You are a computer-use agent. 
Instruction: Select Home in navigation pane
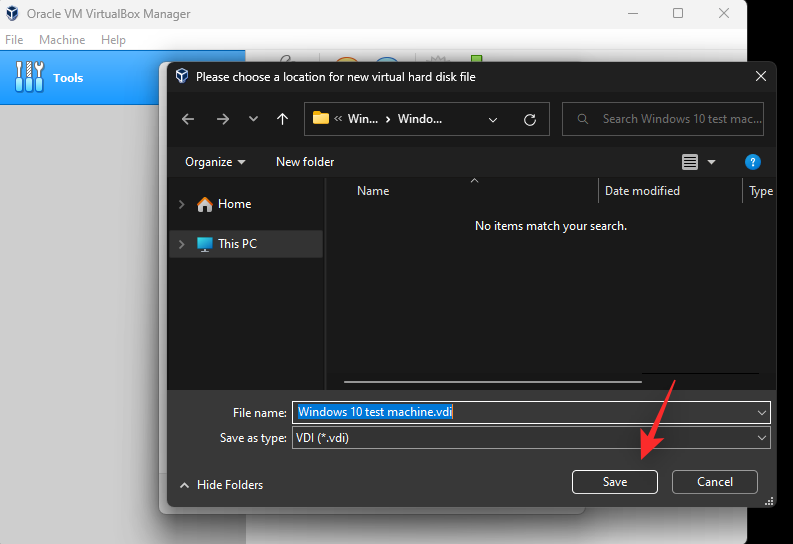[224, 204]
